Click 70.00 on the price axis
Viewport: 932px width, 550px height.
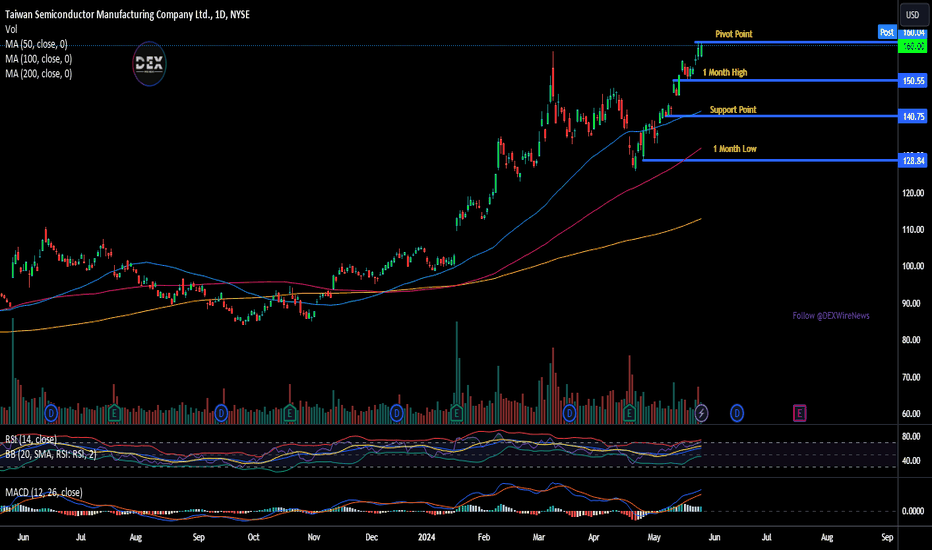[x=911, y=377]
